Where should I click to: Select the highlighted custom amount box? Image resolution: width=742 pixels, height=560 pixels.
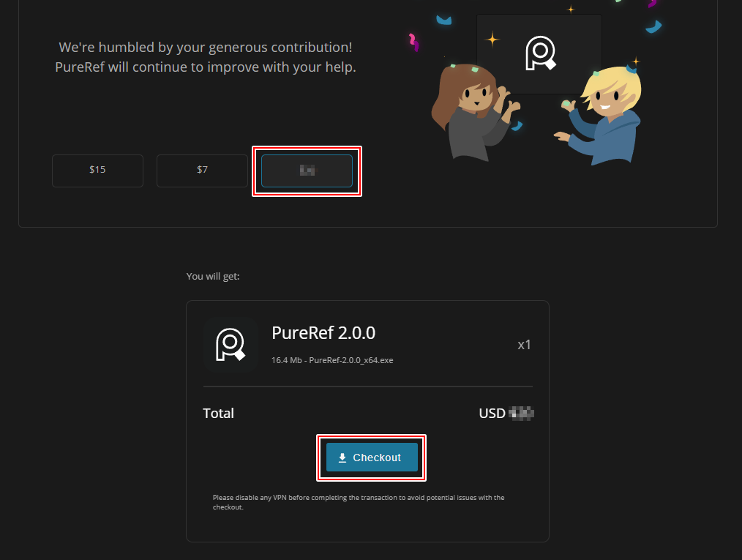click(307, 171)
